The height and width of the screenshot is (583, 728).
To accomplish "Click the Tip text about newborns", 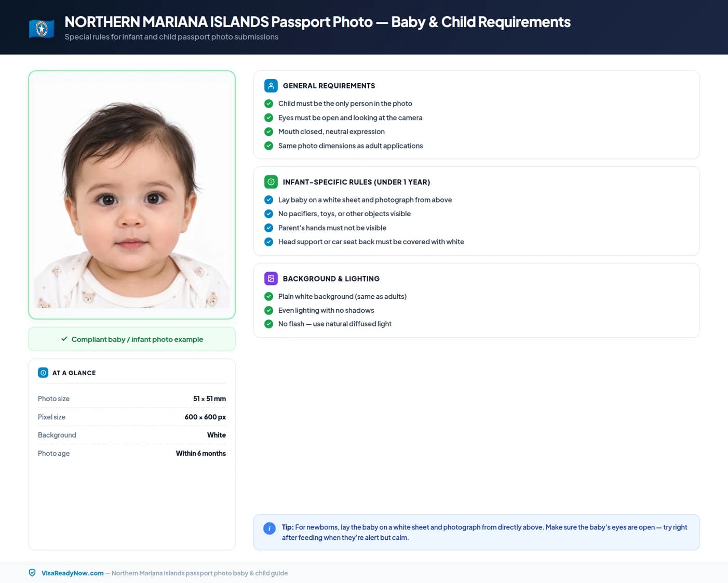I will coord(484,532).
